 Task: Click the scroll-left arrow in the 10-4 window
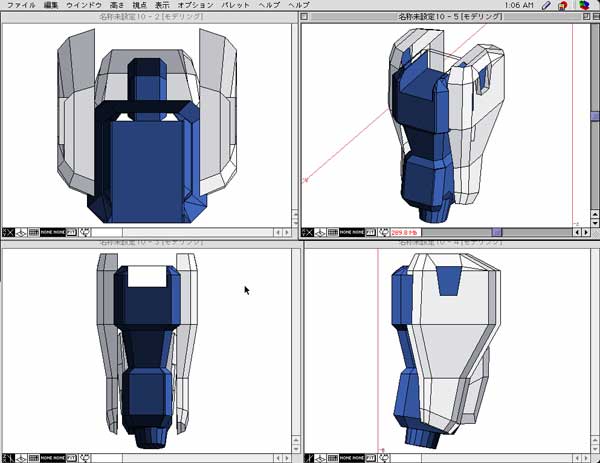pyautogui.click(x=577, y=458)
